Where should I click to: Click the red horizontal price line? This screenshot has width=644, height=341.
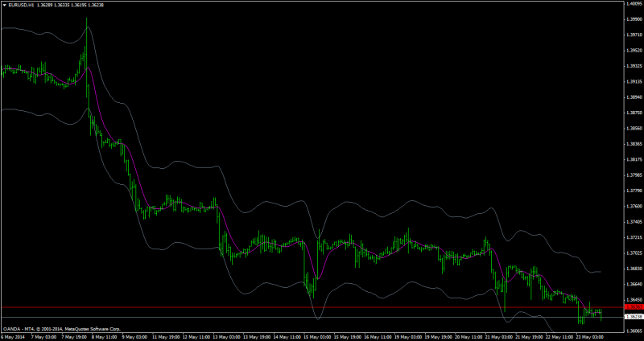[312, 307]
